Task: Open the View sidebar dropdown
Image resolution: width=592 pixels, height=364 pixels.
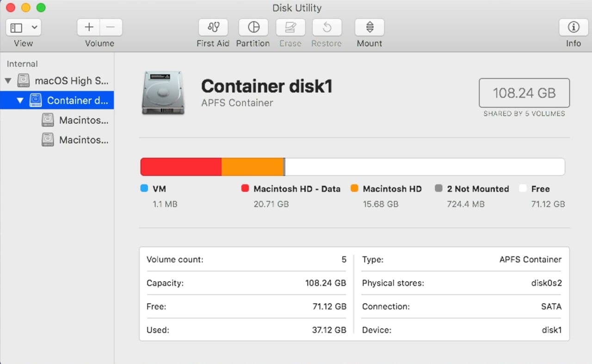Action: point(23,28)
